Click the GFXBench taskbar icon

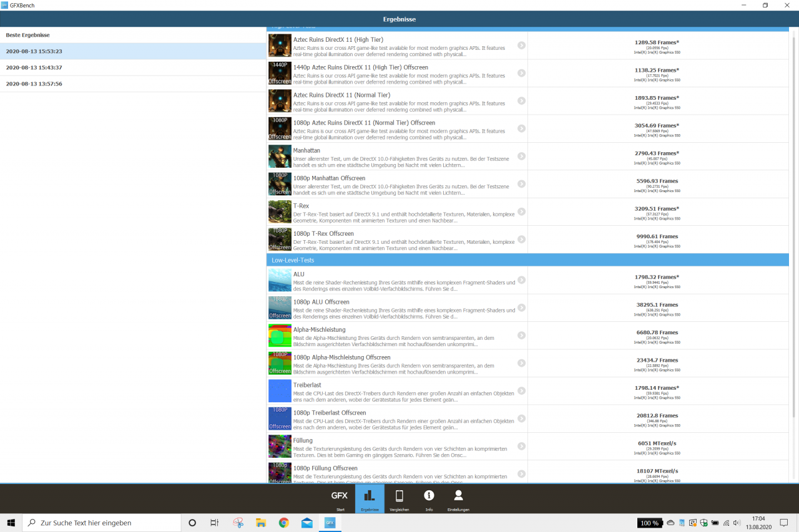click(330, 523)
